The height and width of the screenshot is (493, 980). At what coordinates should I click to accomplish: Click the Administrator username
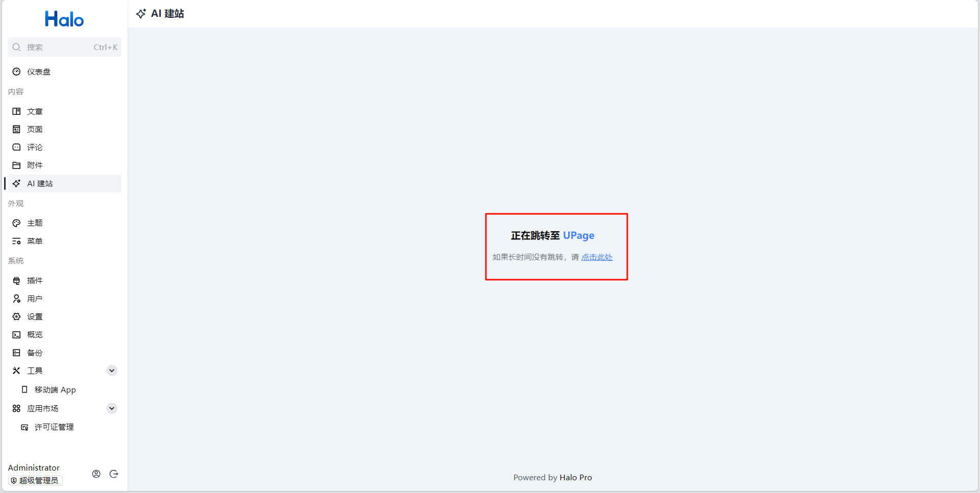coord(34,467)
